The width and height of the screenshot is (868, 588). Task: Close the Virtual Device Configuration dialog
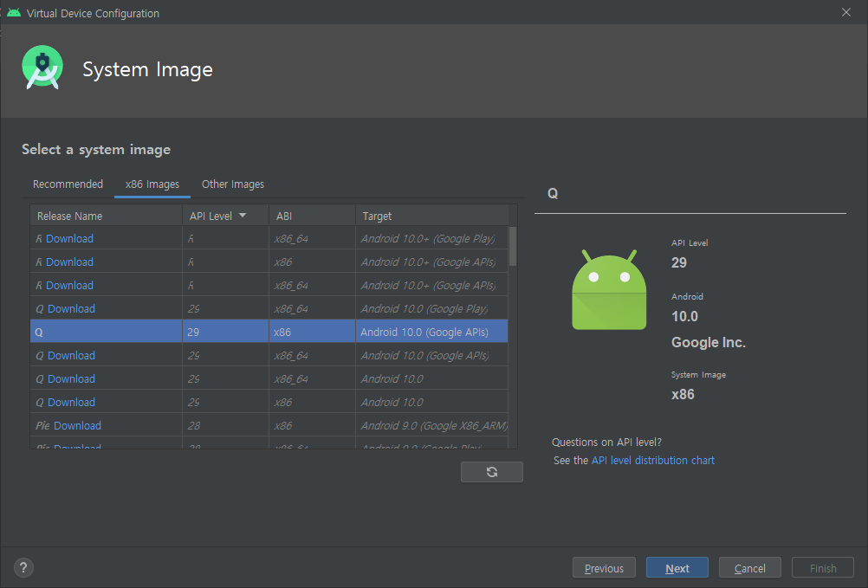point(845,12)
